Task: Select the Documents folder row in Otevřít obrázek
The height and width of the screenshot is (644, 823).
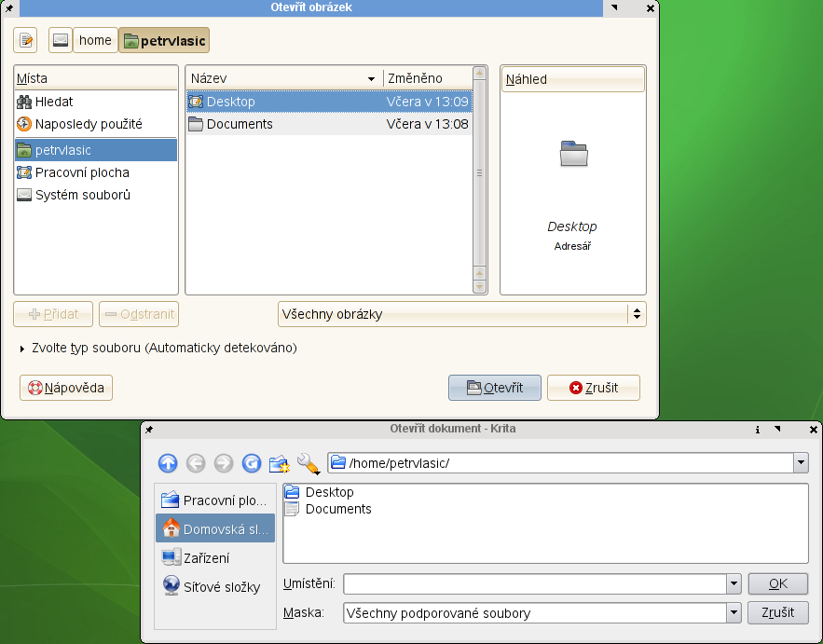Action: (329, 124)
